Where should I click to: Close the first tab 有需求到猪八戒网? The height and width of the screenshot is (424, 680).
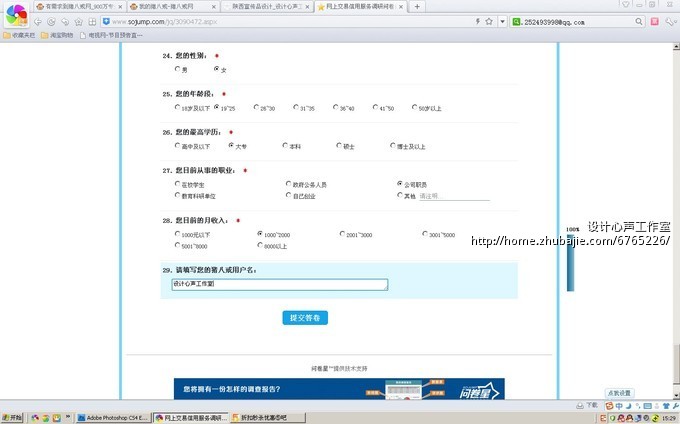[x=120, y=7]
